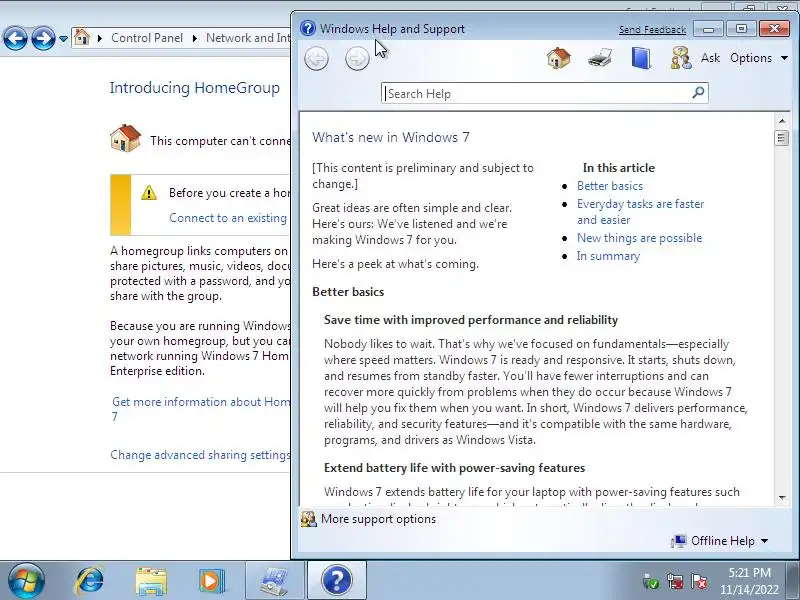The width and height of the screenshot is (800, 600).
Task: Minimize the Help and Support window
Action: (708, 29)
